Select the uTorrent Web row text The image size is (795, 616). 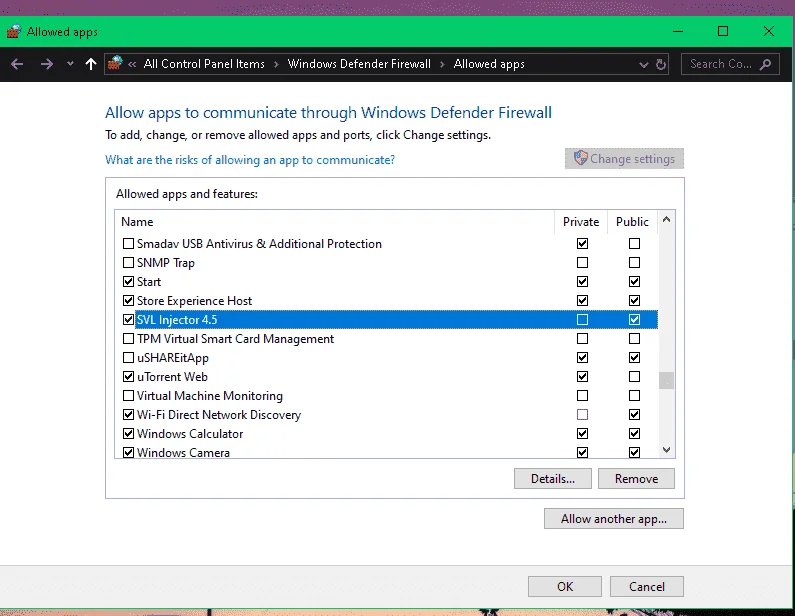click(x=172, y=377)
